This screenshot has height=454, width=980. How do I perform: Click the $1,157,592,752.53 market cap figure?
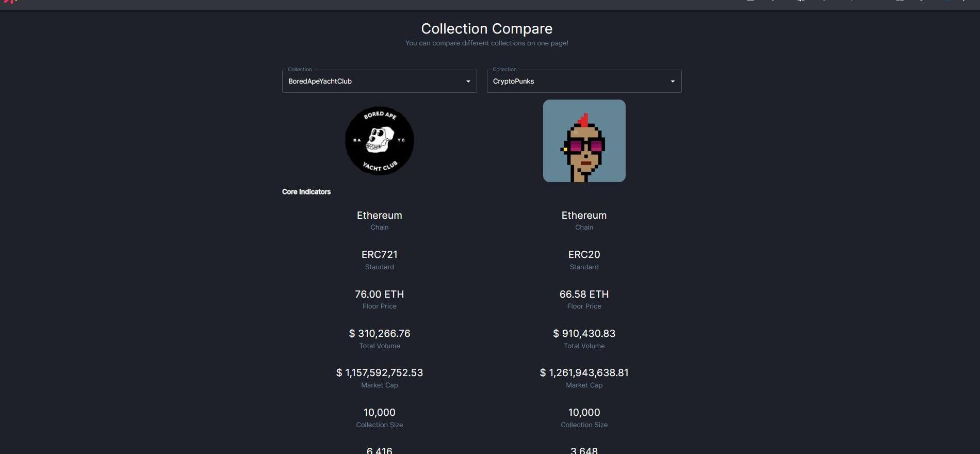coord(380,373)
